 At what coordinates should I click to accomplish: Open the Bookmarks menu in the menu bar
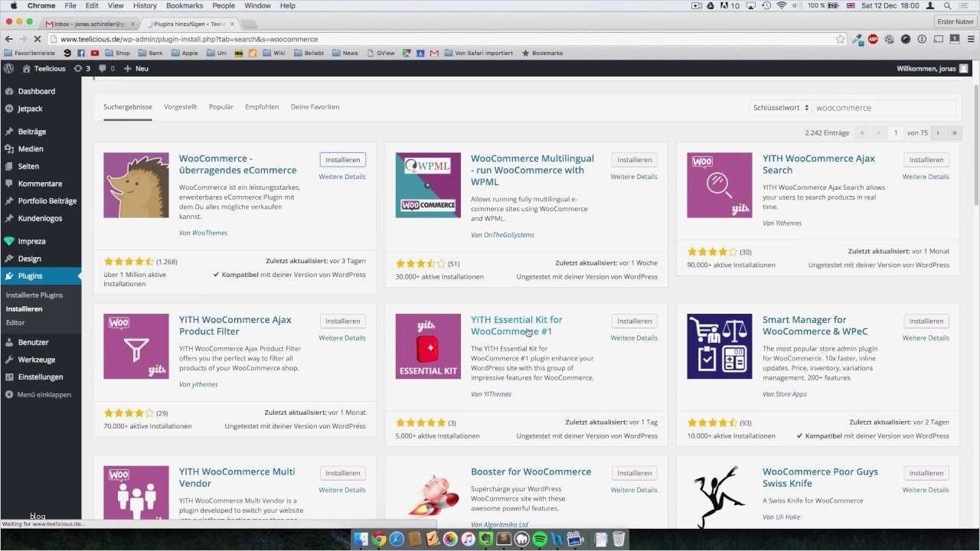[x=185, y=5]
